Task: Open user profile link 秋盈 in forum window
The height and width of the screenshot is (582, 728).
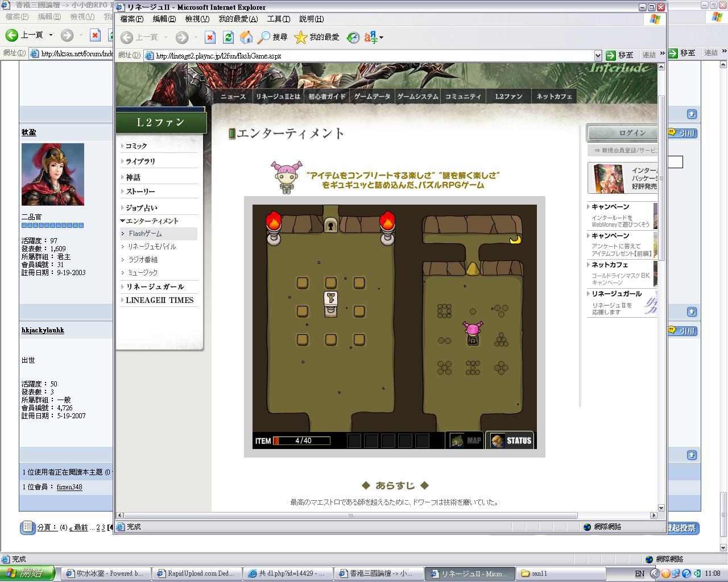Action: point(29,132)
